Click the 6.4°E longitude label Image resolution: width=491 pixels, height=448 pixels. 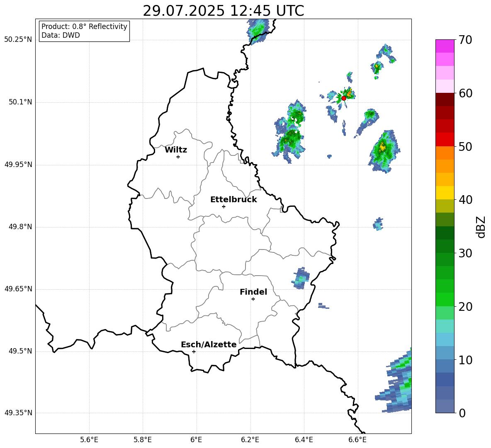pyautogui.click(x=304, y=440)
